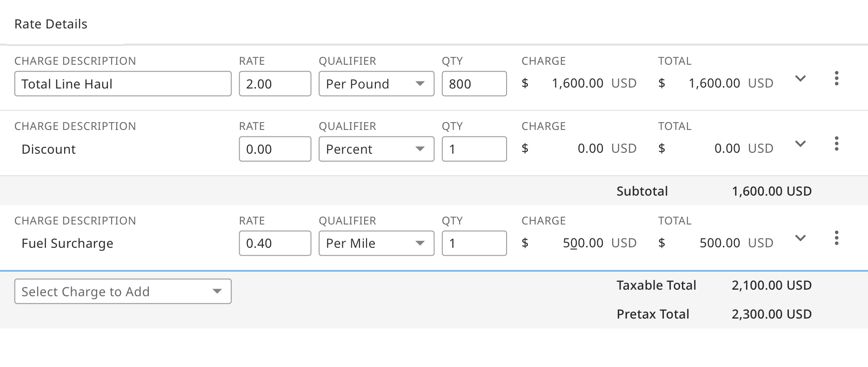Click the Fuel Surcharge 500.00 charge amount

pyautogui.click(x=583, y=243)
